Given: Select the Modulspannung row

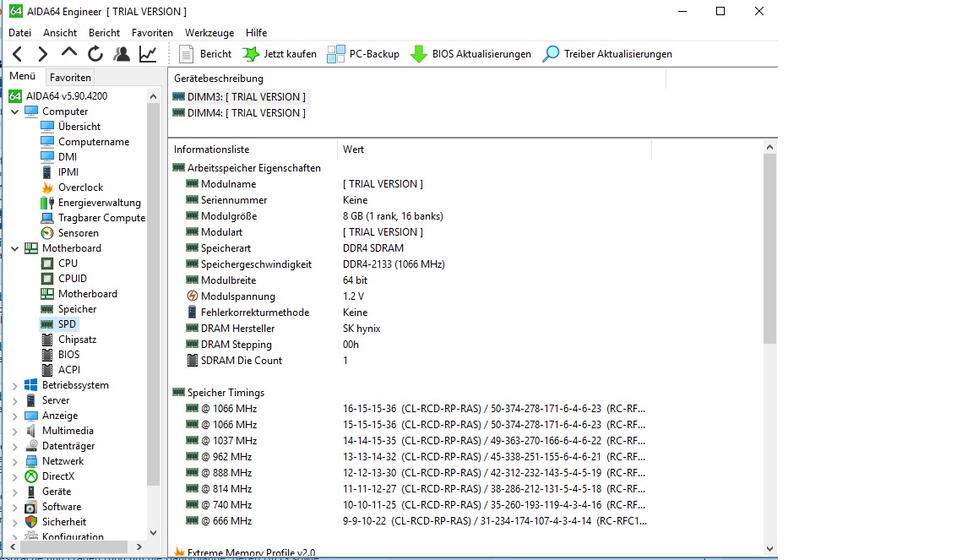Looking at the screenshot, I should click(410, 296).
